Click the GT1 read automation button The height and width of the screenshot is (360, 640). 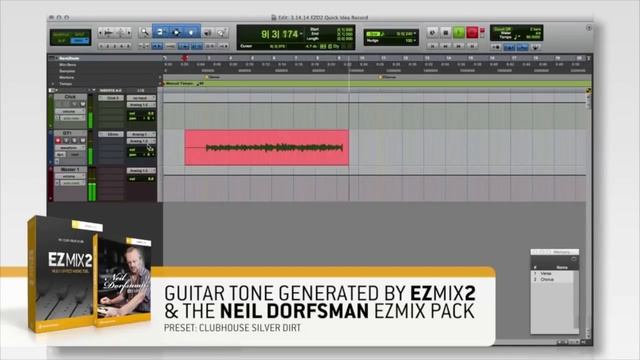point(76,154)
